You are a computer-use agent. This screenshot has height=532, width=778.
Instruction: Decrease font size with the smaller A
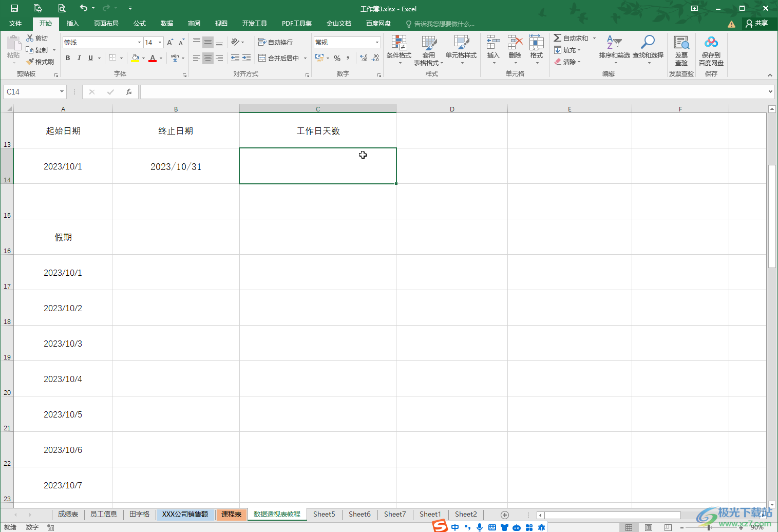coord(181,42)
